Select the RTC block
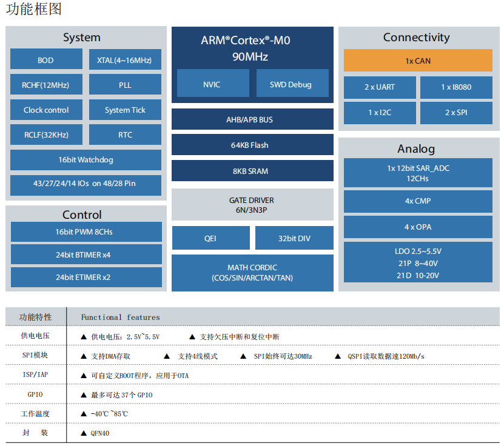Screen dimensions: 504x446 pyautogui.click(x=125, y=135)
